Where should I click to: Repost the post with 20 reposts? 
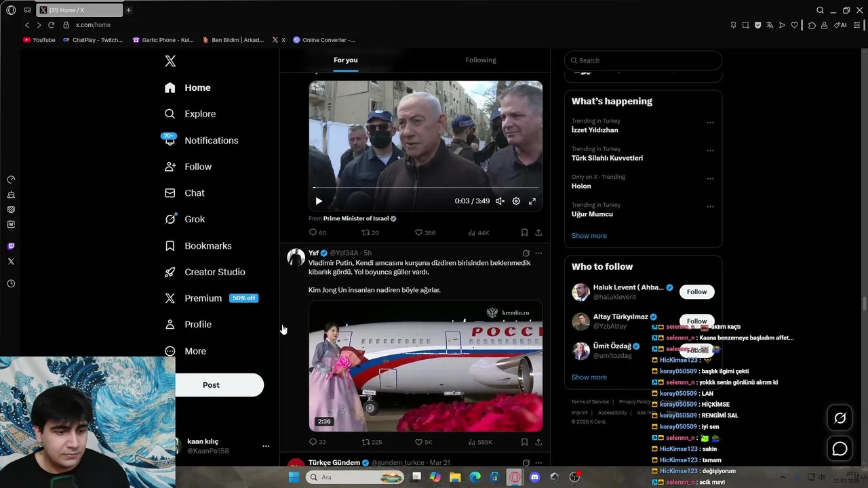[x=370, y=232]
